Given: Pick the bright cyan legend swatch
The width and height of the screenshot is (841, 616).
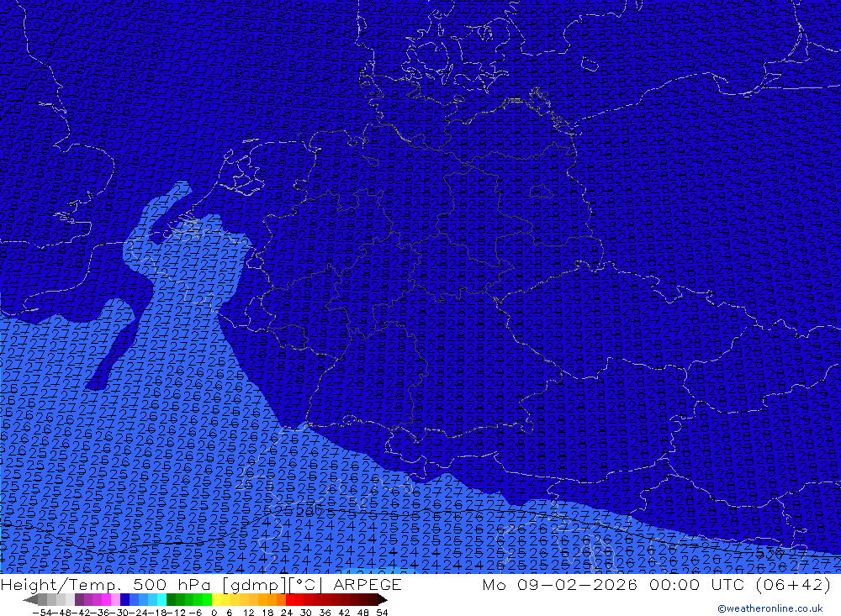Looking at the screenshot, I should (x=161, y=600).
